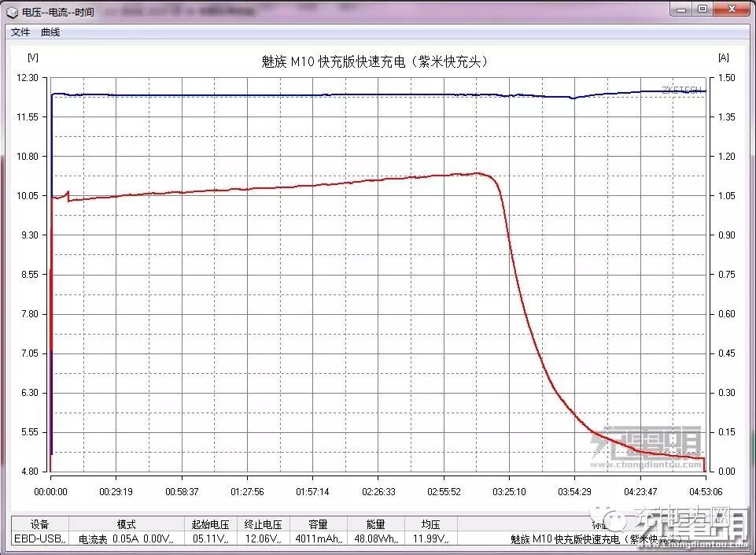Viewport: 756px width, 555px height.
Task: Click the 04:53:06 time axis label
Action: tap(706, 492)
